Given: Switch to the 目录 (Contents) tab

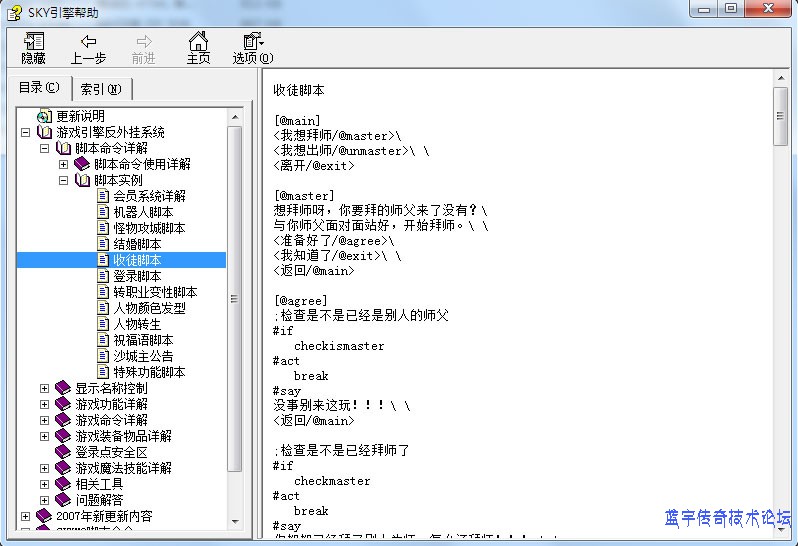Looking at the screenshot, I should pos(39,88).
